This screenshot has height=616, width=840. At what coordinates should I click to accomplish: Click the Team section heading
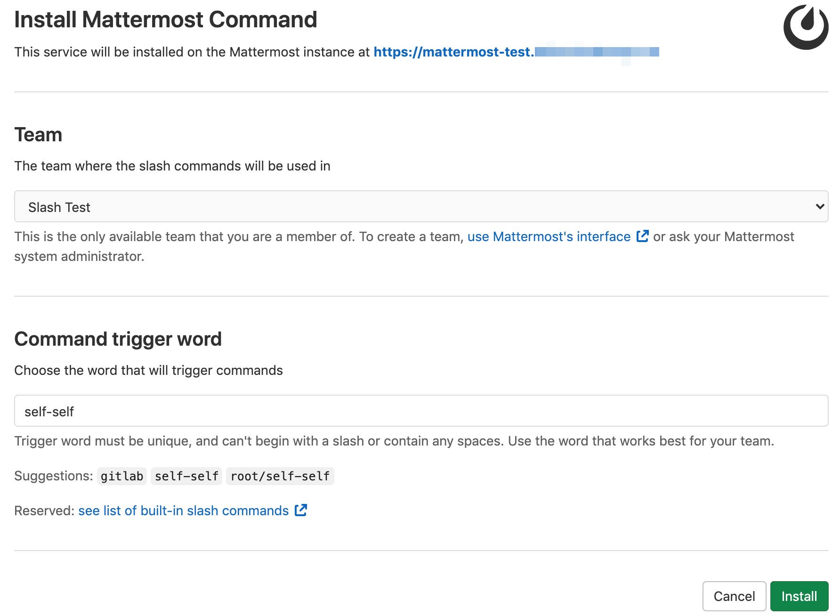coord(38,135)
